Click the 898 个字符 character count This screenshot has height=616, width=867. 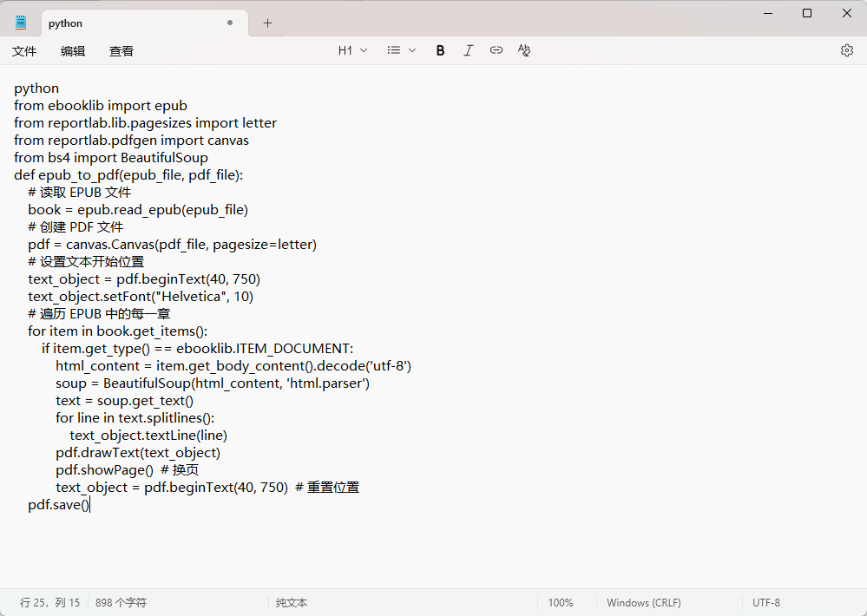[x=121, y=602]
